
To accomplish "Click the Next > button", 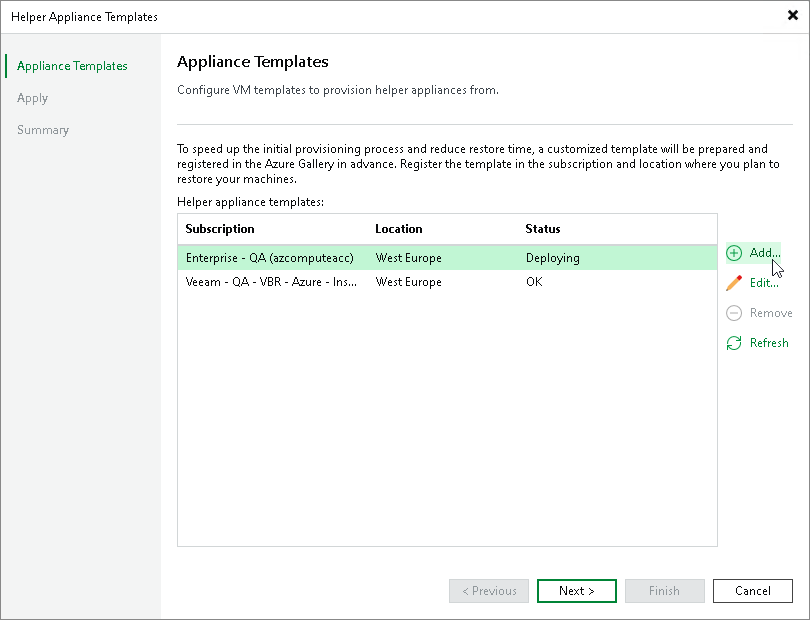I will (x=577, y=591).
